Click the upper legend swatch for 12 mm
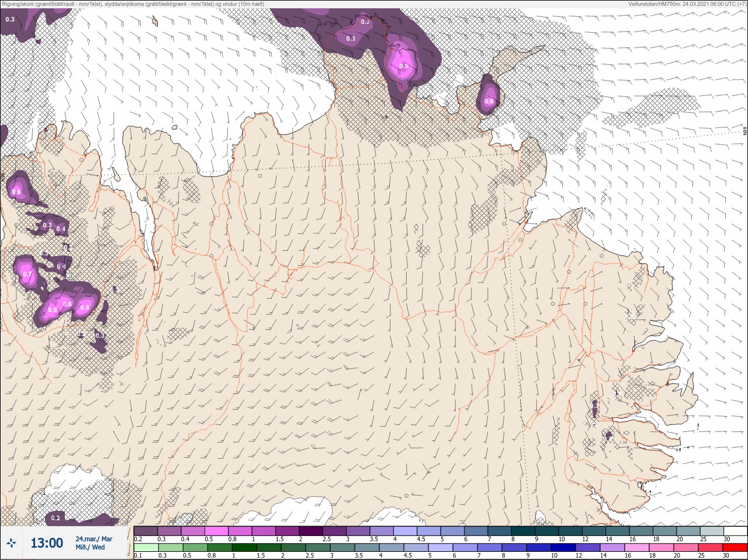This screenshot has width=748, height=560. coord(595,531)
